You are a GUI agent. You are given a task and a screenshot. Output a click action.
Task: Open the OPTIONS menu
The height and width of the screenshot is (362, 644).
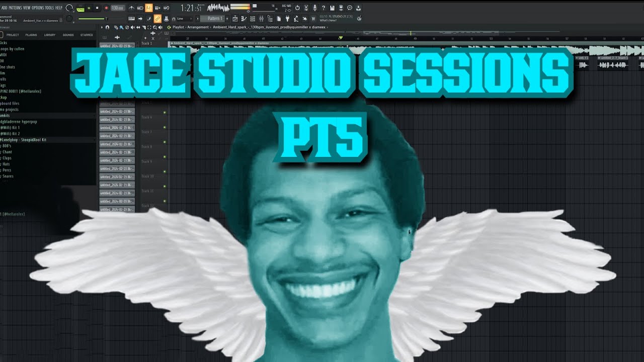(38, 8)
